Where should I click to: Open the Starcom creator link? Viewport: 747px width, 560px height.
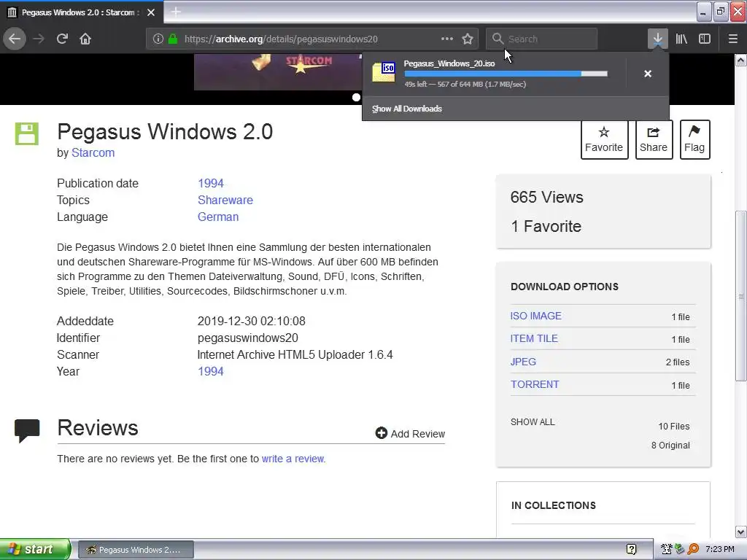(x=93, y=153)
